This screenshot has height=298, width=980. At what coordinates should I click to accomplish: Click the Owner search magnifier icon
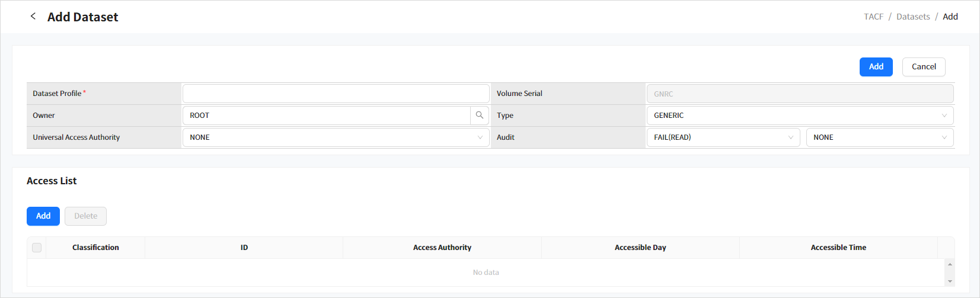[x=480, y=116]
